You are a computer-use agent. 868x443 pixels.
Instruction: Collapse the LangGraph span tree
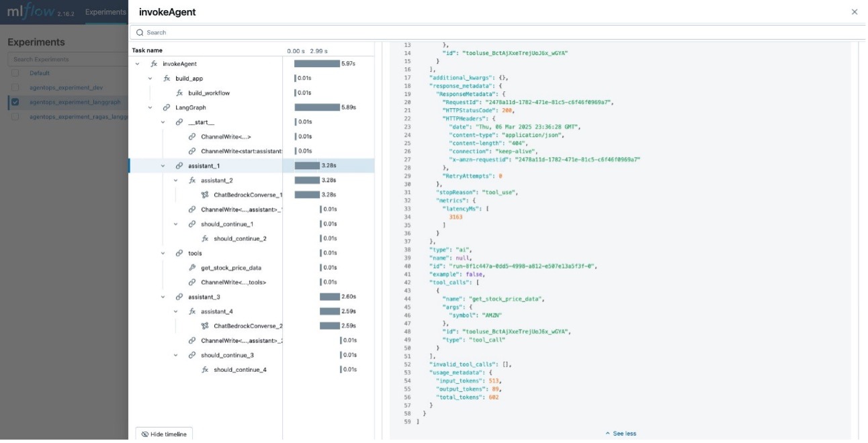[150, 107]
